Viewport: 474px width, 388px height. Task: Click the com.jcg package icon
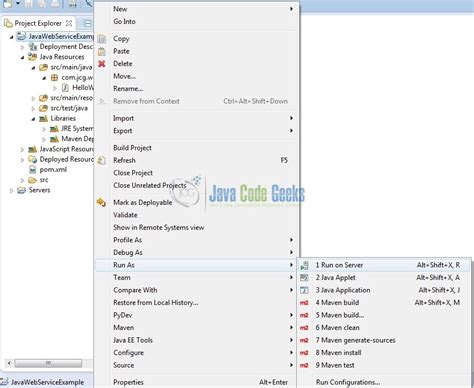pos(54,78)
